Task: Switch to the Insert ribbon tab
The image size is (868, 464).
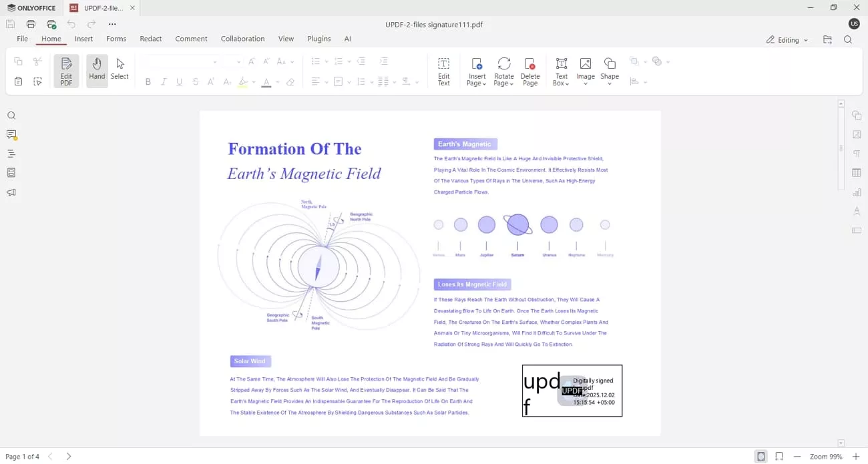Action: pos(83,39)
